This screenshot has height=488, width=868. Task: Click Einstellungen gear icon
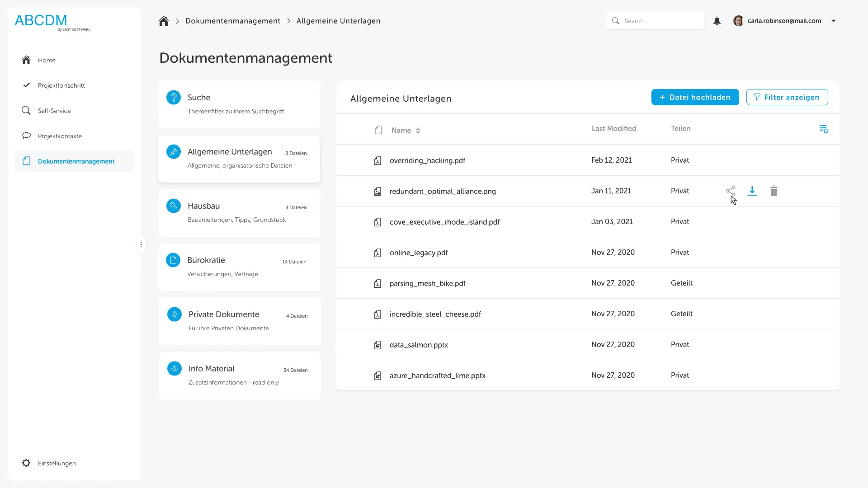(26, 463)
